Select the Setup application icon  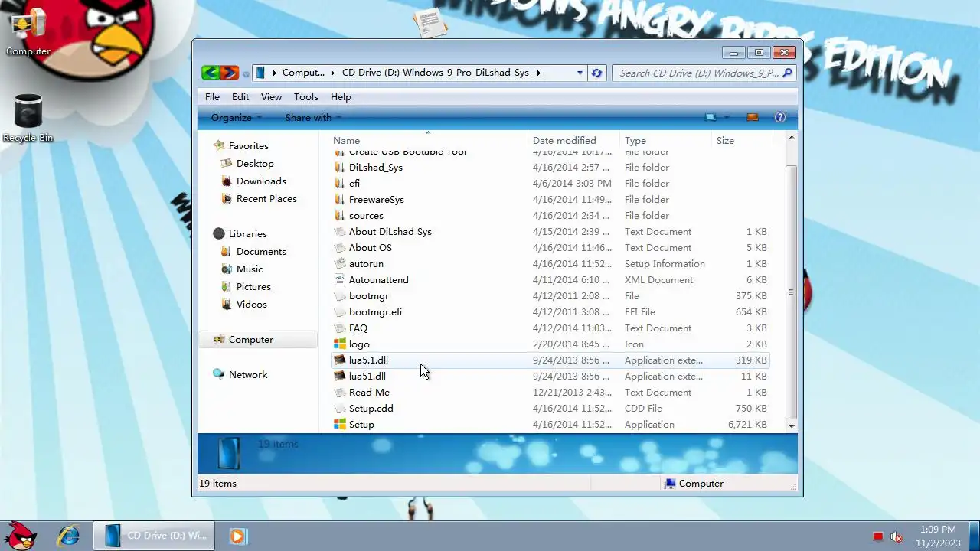(340, 425)
